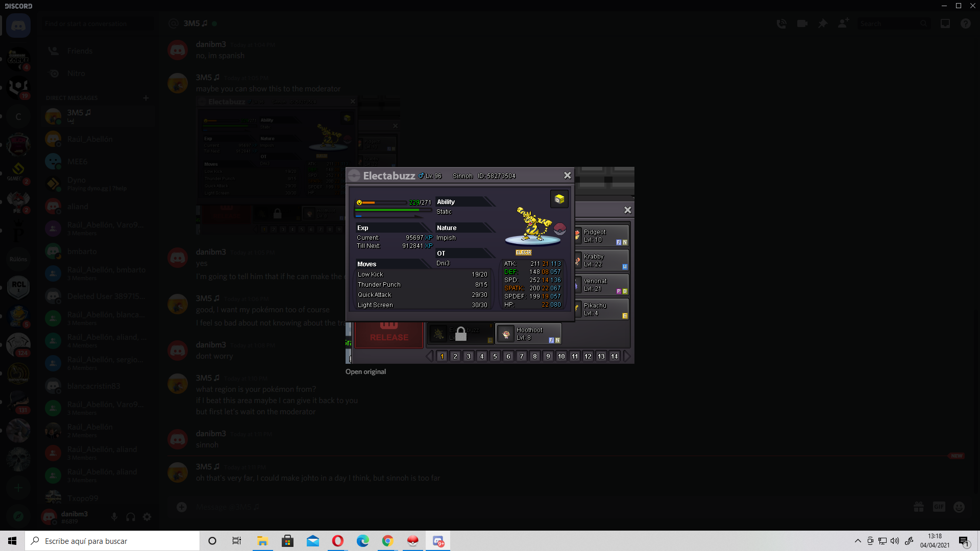The height and width of the screenshot is (551, 980).
Task: Open the Friends tab
Action: (x=80, y=51)
